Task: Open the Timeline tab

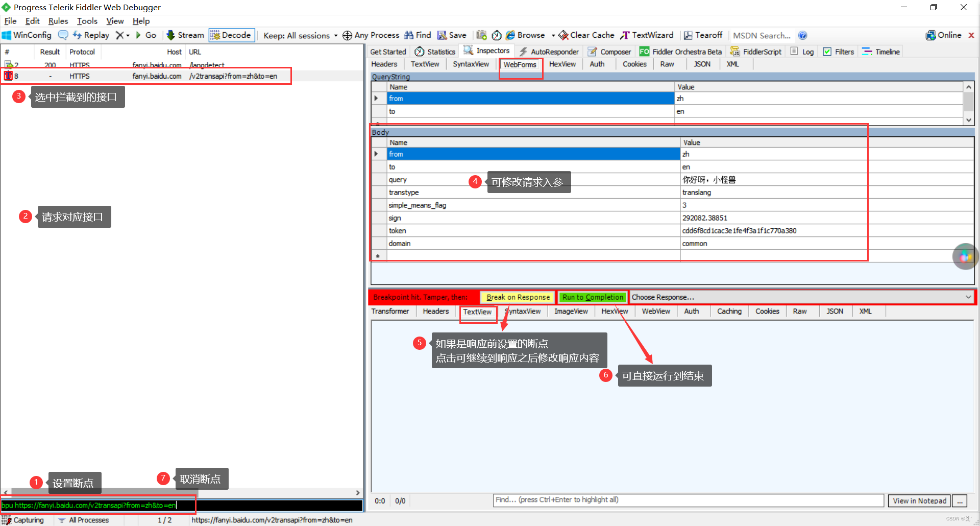Action: pos(881,52)
